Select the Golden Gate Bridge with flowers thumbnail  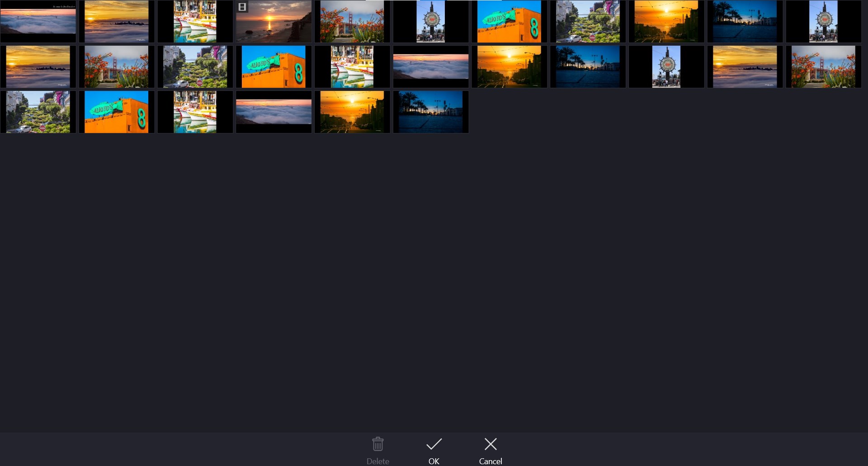(x=352, y=21)
